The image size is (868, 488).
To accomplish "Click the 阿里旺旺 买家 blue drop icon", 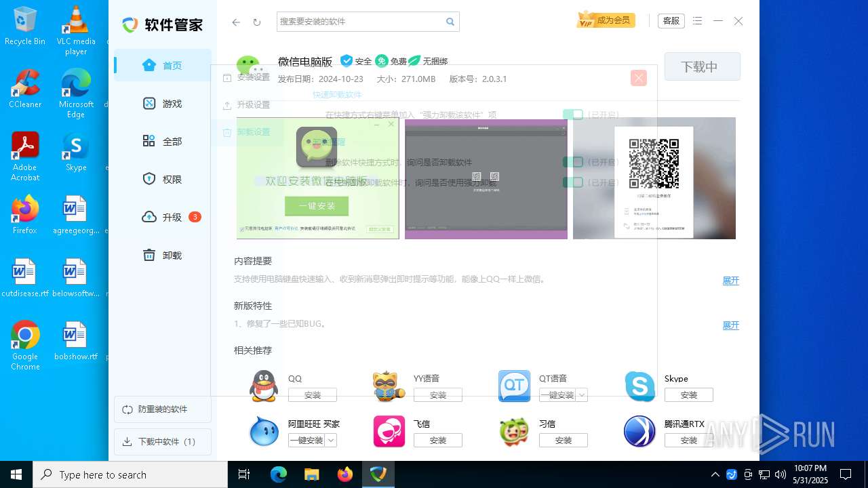I will 263,432.
